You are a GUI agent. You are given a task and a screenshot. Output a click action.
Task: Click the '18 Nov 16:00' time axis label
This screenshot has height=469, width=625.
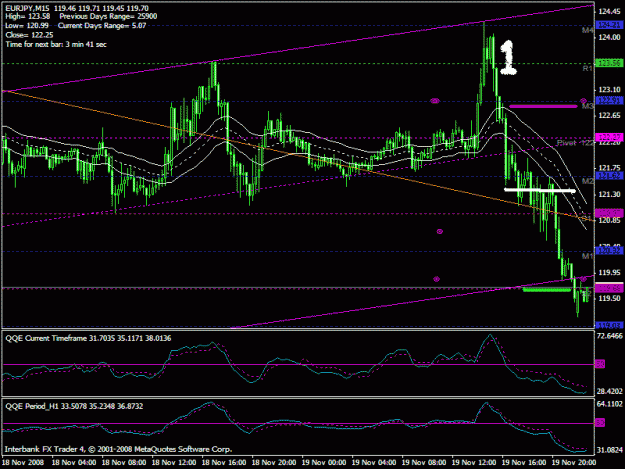[224, 463]
